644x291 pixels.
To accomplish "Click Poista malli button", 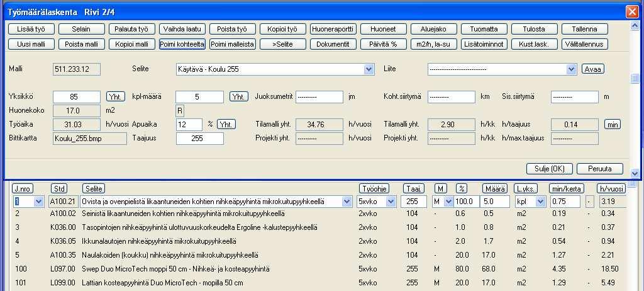I will (x=81, y=44).
